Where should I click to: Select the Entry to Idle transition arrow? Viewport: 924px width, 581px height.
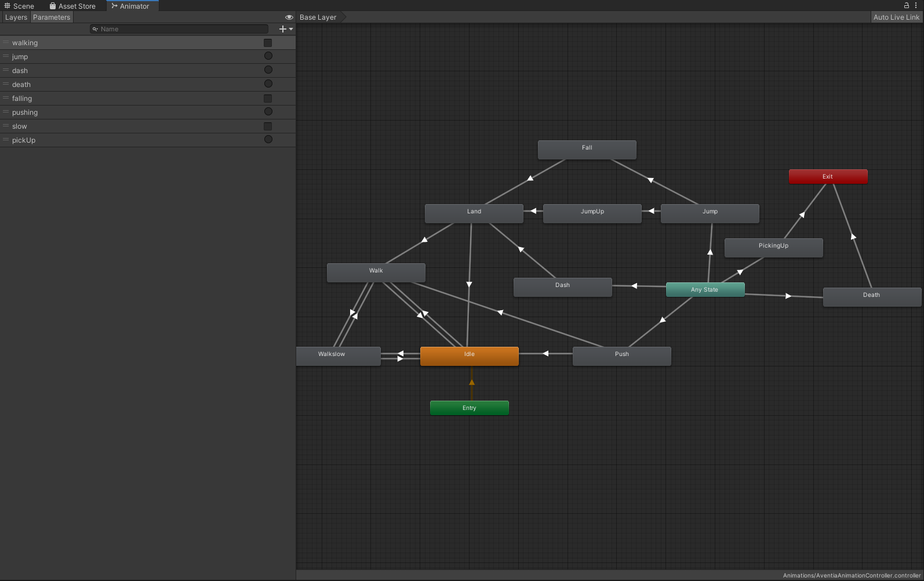472,382
